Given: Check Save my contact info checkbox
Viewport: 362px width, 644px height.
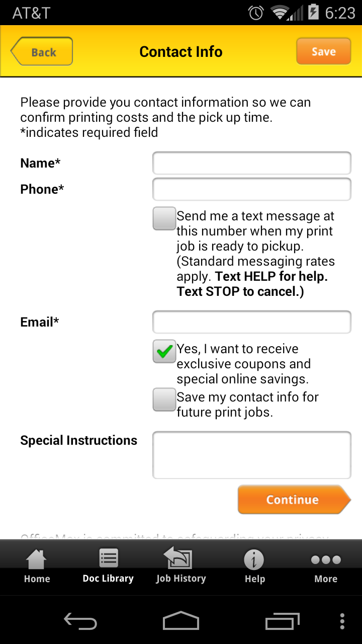Looking at the screenshot, I should pyautogui.click(x=164, y=400).
